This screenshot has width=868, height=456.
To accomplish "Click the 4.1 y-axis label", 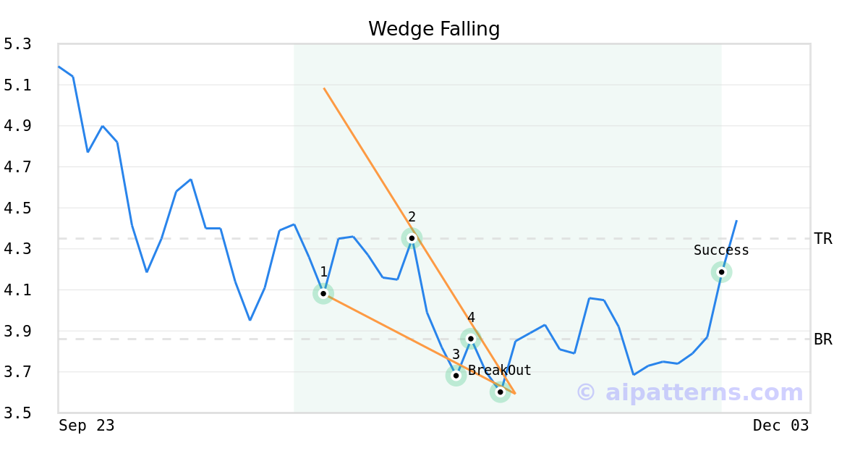I will (18, 290).
